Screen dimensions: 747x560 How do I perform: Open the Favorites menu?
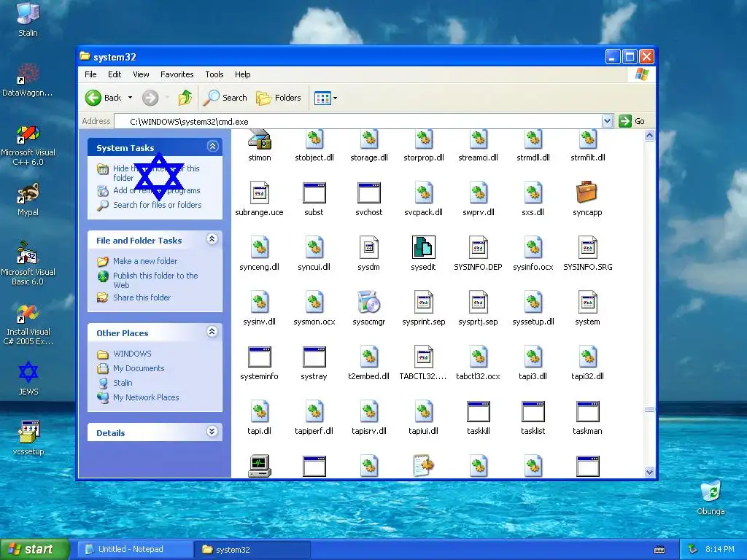tap(177, 74)
